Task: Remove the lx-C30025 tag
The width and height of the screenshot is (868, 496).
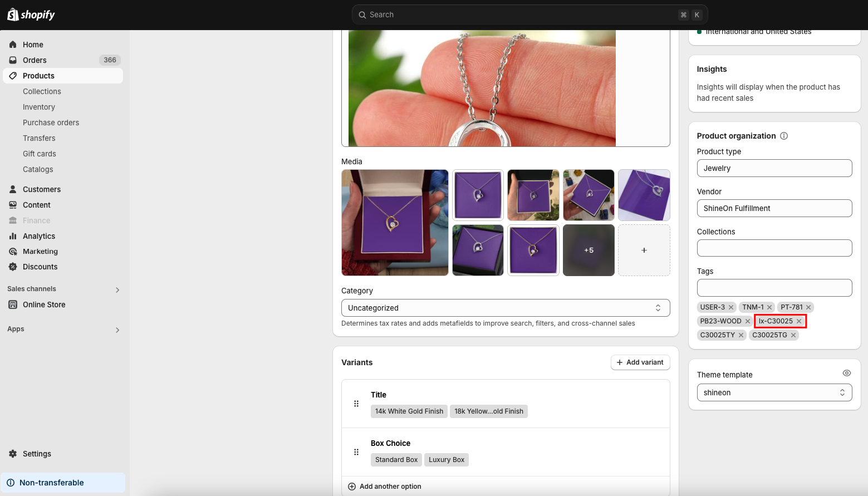Action: [x=799, y=321]
